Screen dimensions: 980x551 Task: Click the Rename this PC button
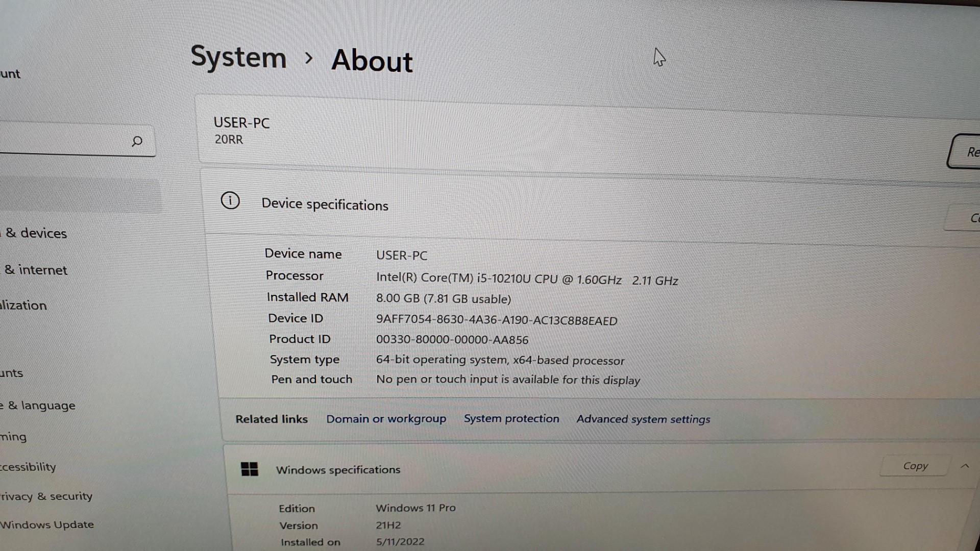(964, 152)
